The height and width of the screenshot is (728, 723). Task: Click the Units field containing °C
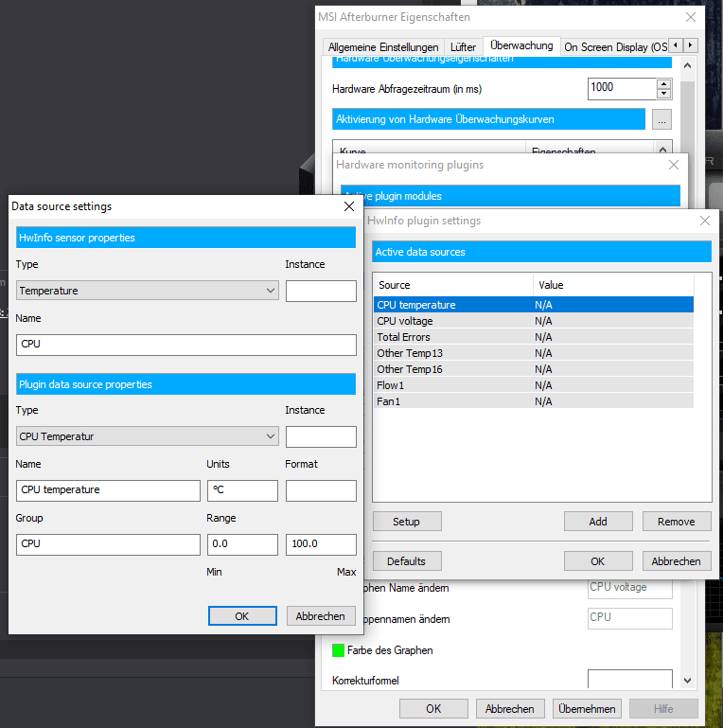pos(242,490)
